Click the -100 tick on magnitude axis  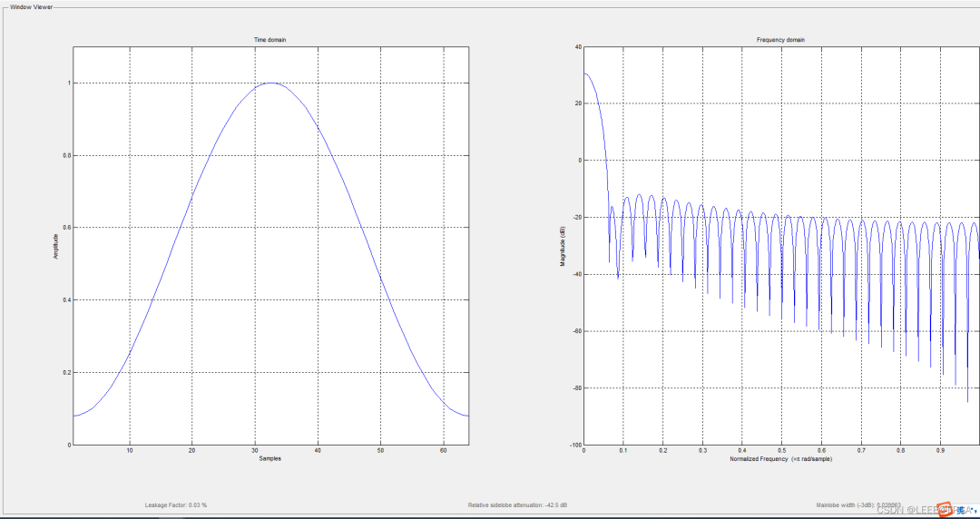[573, 445]
